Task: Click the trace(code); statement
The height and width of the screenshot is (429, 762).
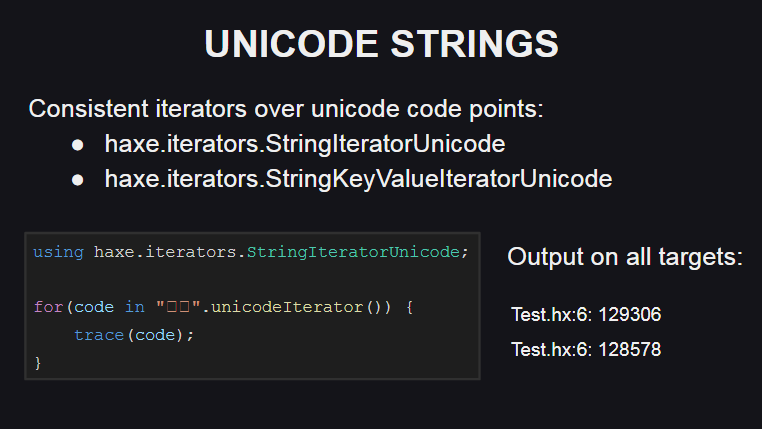Action: (x=133, y=334)
